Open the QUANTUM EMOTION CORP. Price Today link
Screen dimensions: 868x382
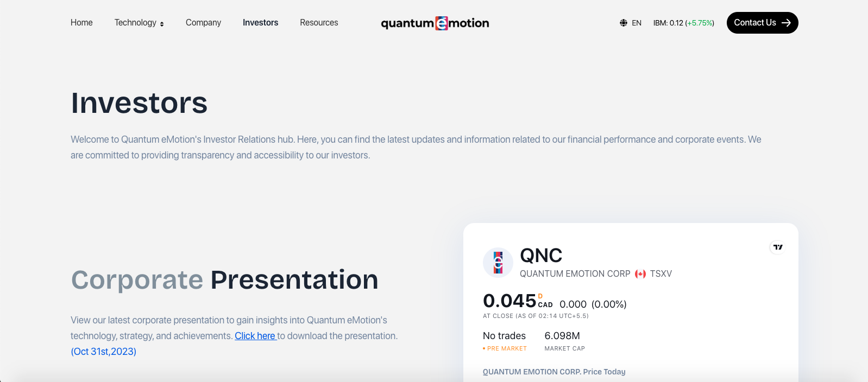click(554, 372)
